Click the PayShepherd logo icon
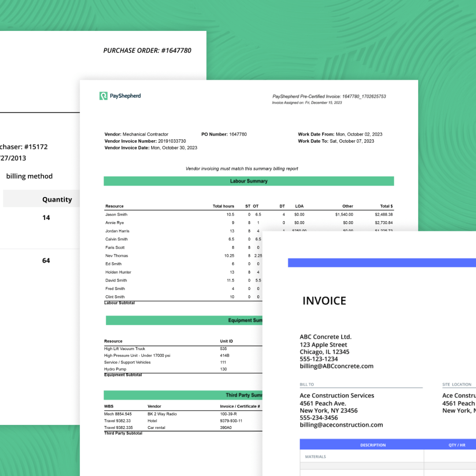The height and width of the screenshot is (476, 476). click(103, 96)
